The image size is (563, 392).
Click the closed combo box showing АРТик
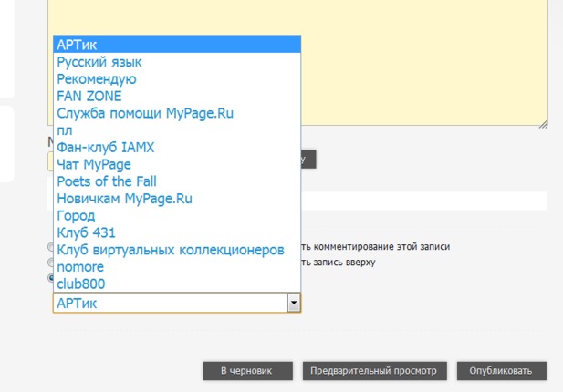point(177,303)
